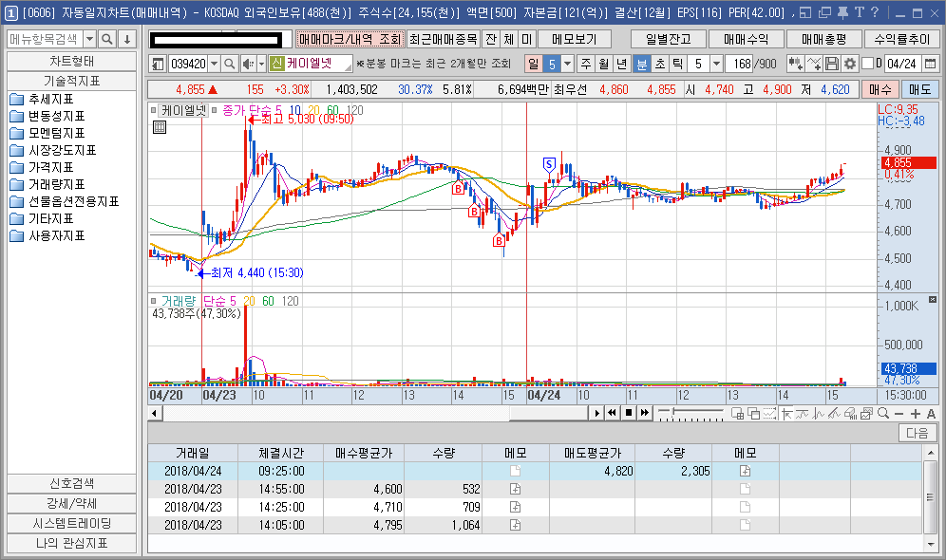
Task: Click the chart play forward arrow button
Action: click(597, 413)
